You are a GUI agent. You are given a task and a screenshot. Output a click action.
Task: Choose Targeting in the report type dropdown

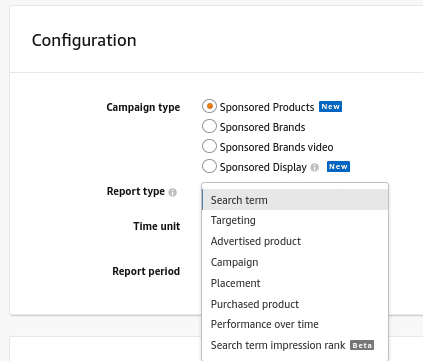295,220
